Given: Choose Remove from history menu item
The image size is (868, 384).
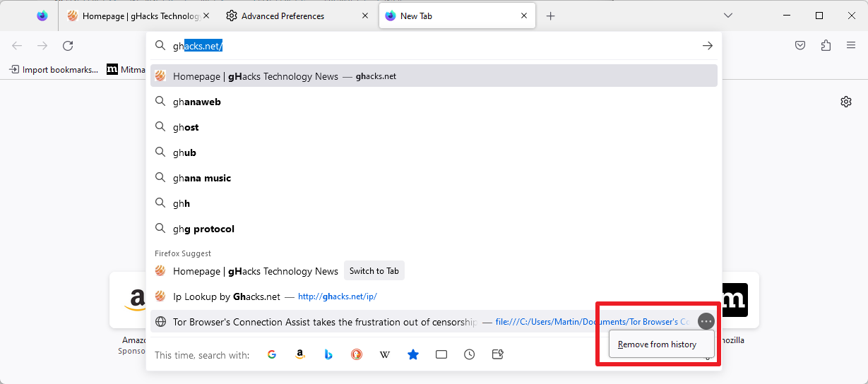Looking at the screenshot, I should tap(662, 344).
